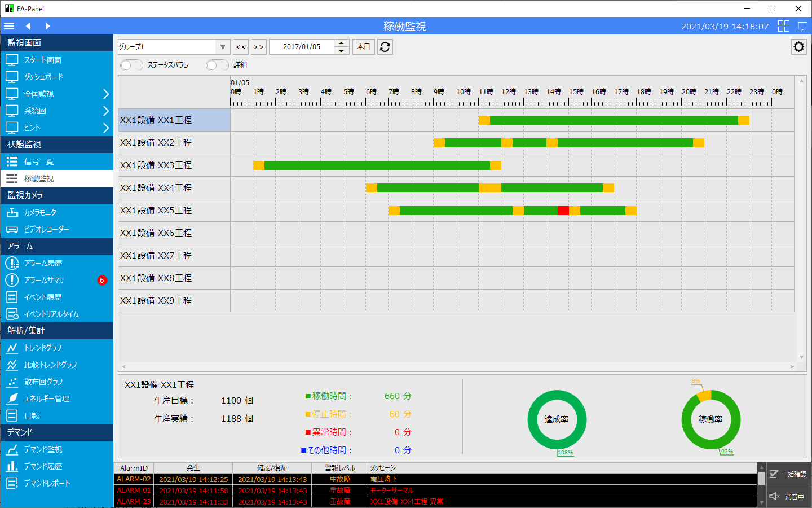This screenshot has width=812, height=508.
Task: Select the 稼働監視 menu item
Action: 57,178
